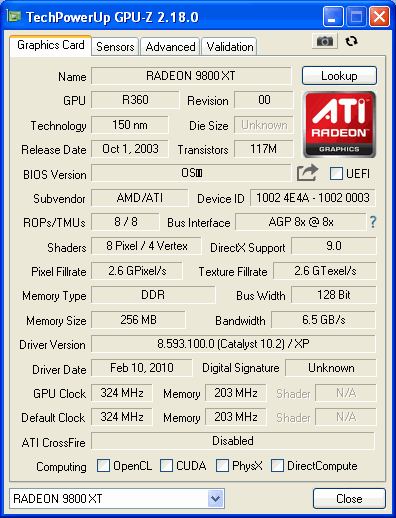Click the ATI CrossFire Disabled field
Screen dimensions: 396x518
tap(233, 441)
